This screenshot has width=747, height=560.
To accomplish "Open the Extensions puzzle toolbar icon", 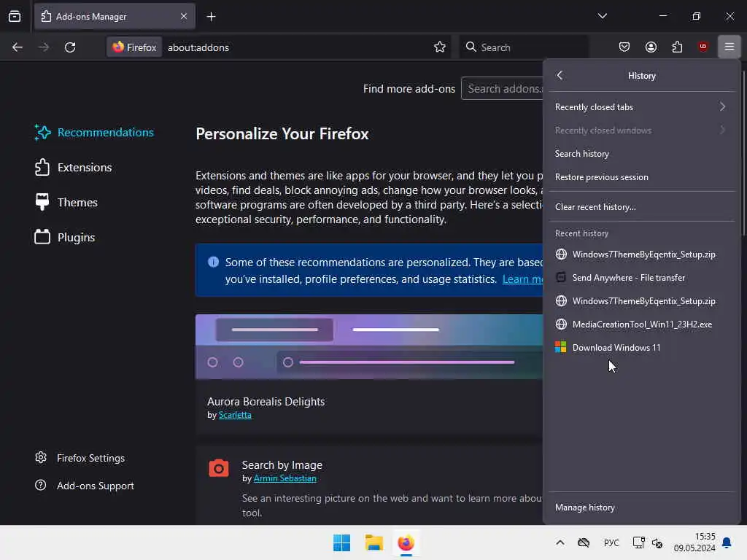I will pyautogui.click(x=677, y=47).
